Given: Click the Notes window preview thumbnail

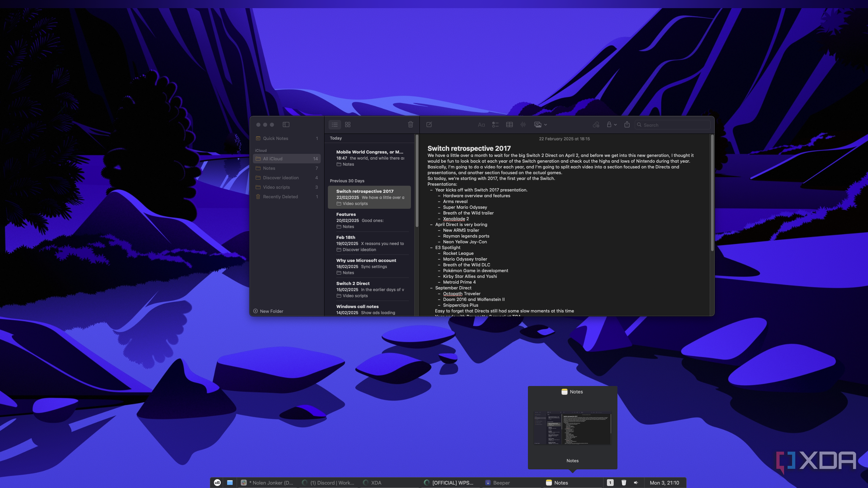Looking at the screenshot, I should [572, 428].
